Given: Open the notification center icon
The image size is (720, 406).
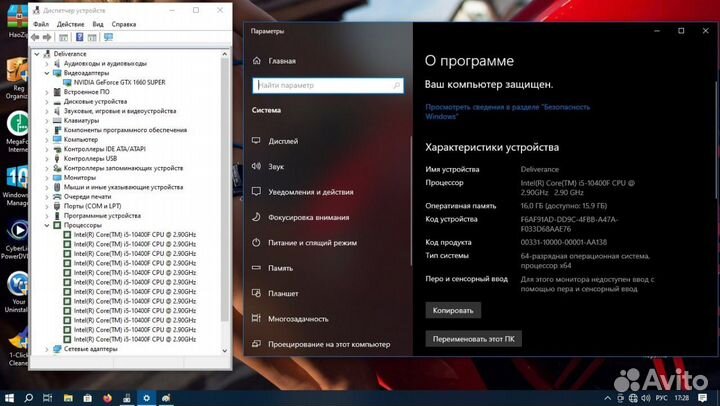Looking at the screenshot, I should 703,398.
